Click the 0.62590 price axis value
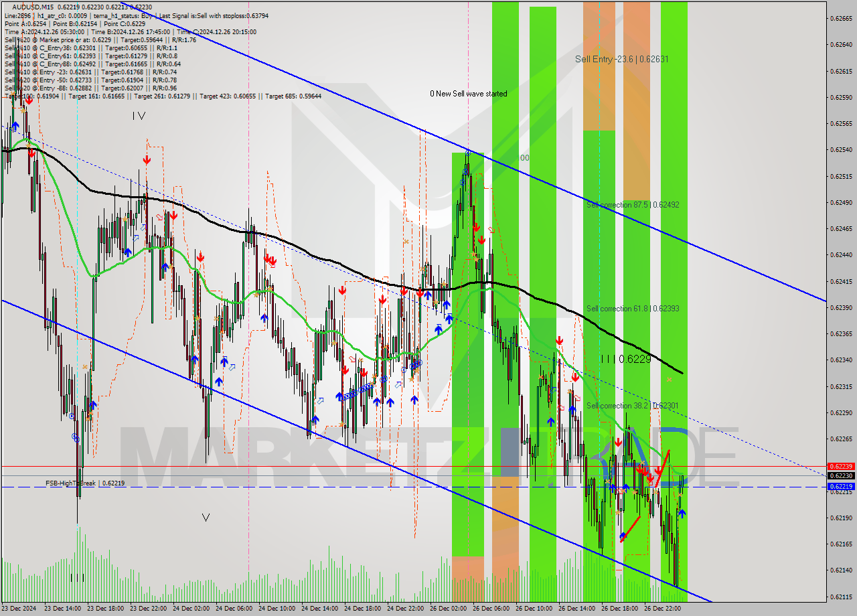857x616 pixels. [840, 97]
